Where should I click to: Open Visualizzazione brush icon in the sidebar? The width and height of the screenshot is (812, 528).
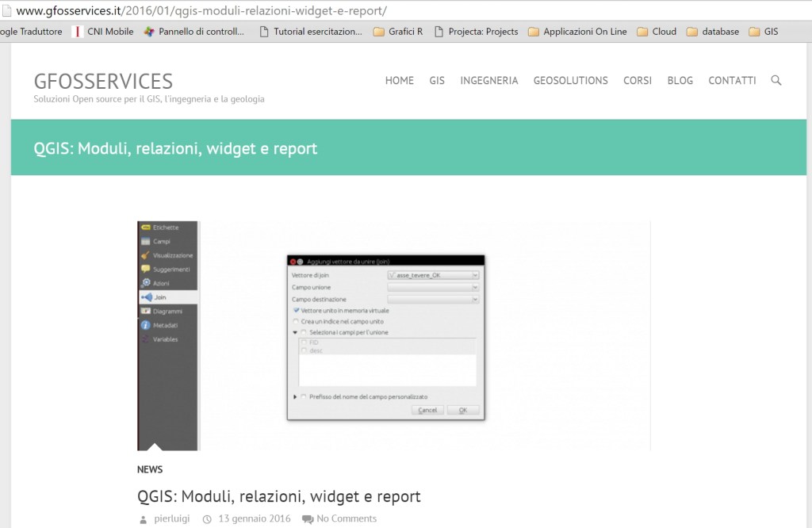[146, 255]
